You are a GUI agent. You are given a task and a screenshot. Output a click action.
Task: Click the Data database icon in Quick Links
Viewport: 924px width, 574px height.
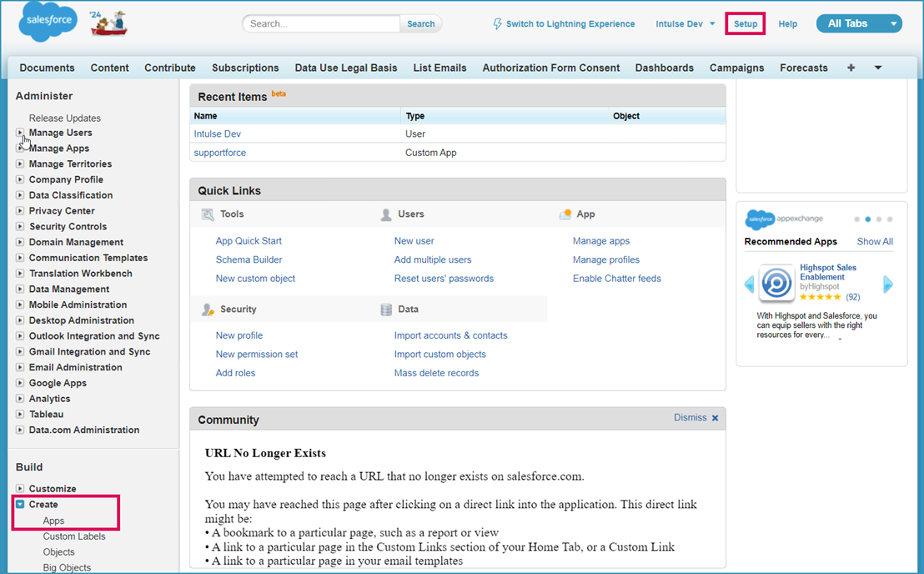point(386,310)
